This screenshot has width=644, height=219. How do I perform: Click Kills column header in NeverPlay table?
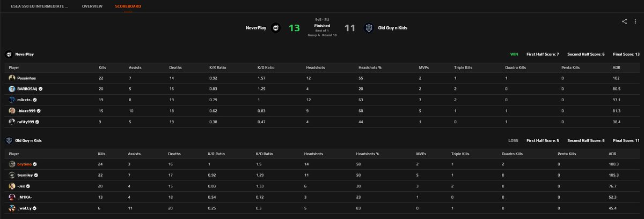(x=103, y=67)
